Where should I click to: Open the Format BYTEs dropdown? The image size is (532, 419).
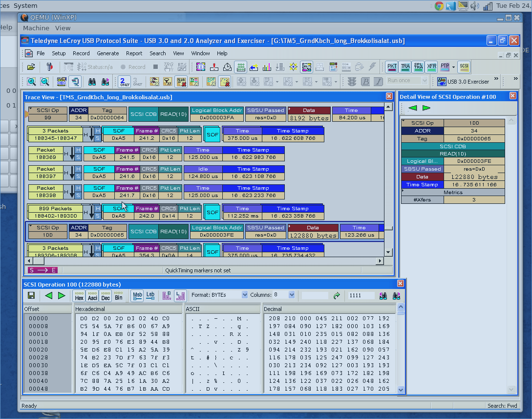click(245, 295)
